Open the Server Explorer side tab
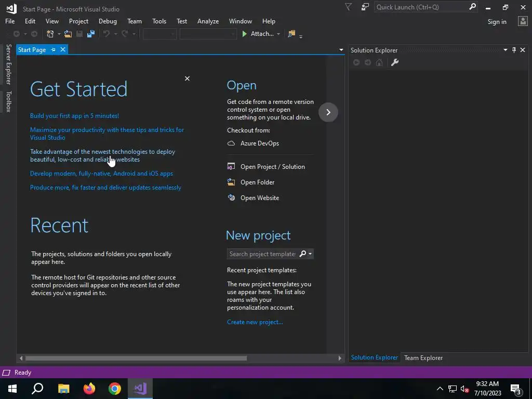Image resolution: width=532 pixels, height=399 pixels. click(8, 64)
